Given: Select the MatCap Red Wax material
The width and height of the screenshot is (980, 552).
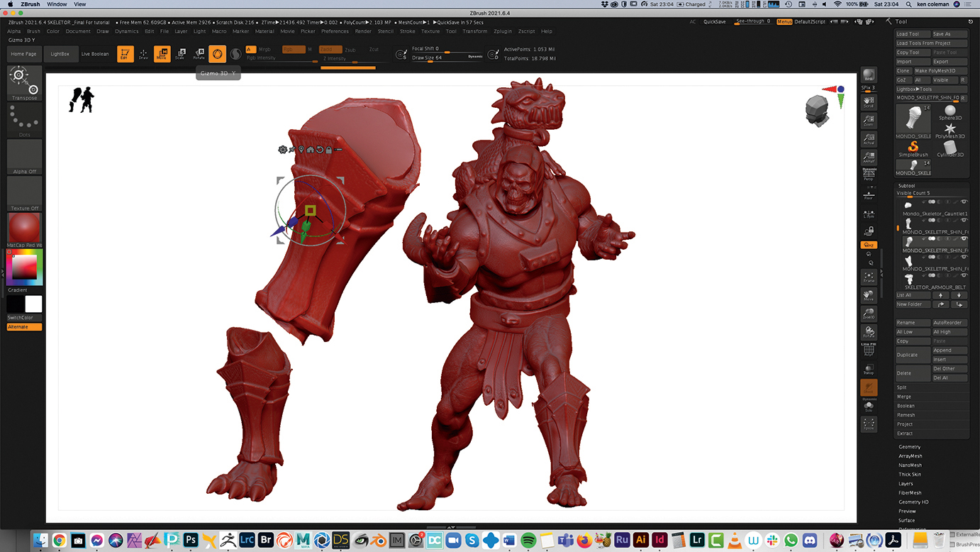Looking at the screenshot, I should (x=25, y=229).
